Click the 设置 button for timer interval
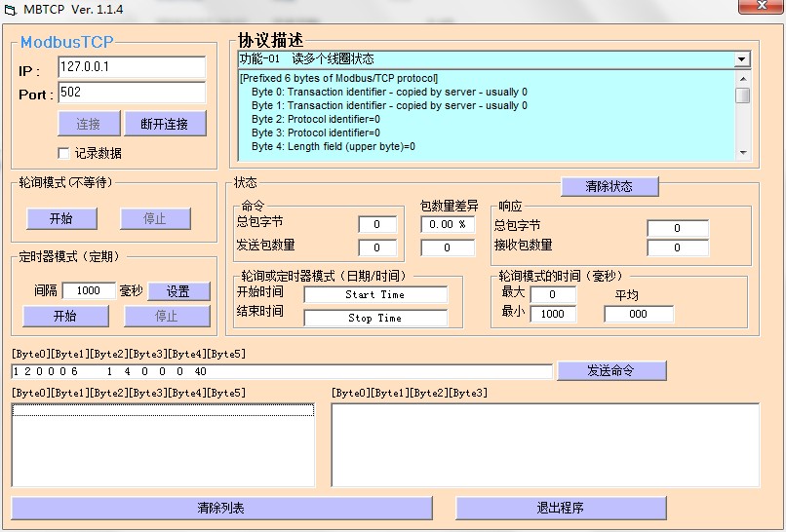The height and width of the screenshot is (532, 786). pos(178,291)
